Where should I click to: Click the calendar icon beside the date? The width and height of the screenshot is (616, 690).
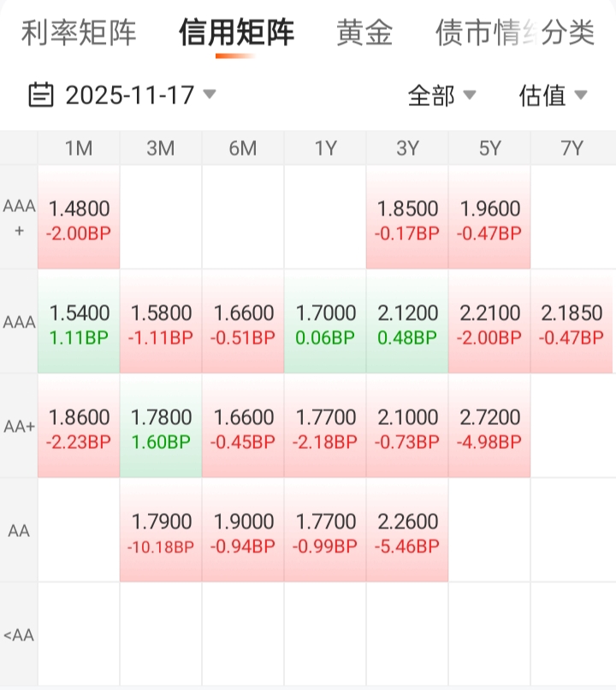41,94
